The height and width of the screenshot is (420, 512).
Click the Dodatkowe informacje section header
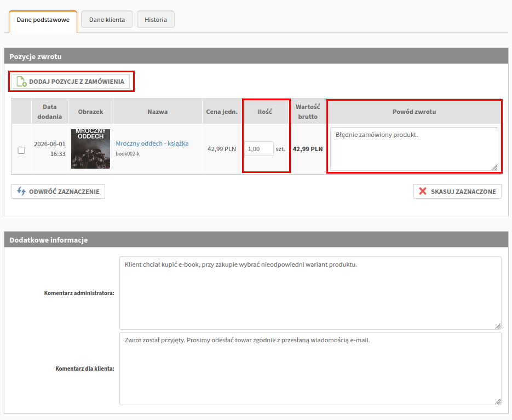[x=256, y=240]
